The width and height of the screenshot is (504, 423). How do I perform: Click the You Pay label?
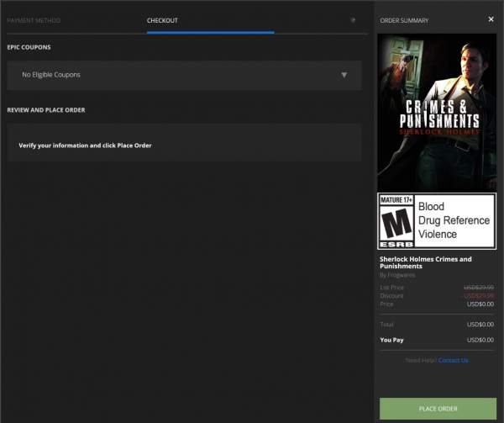coord(391,340)
